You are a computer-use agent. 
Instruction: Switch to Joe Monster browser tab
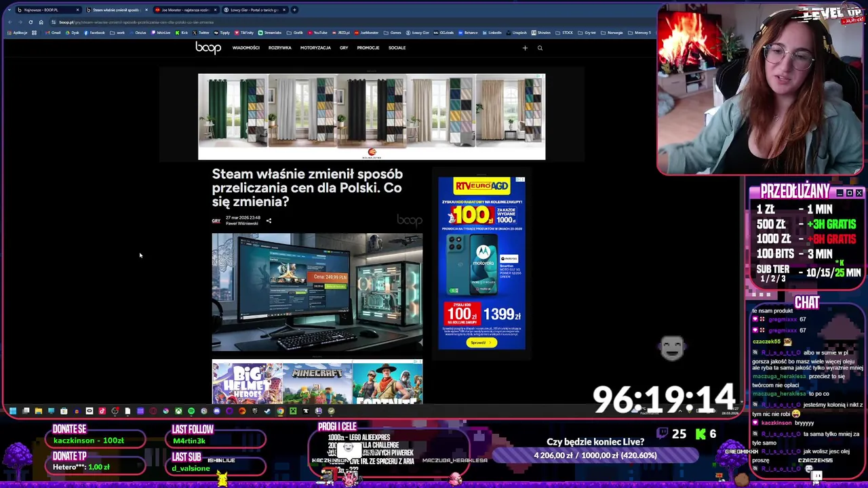(x=185, y=10)
